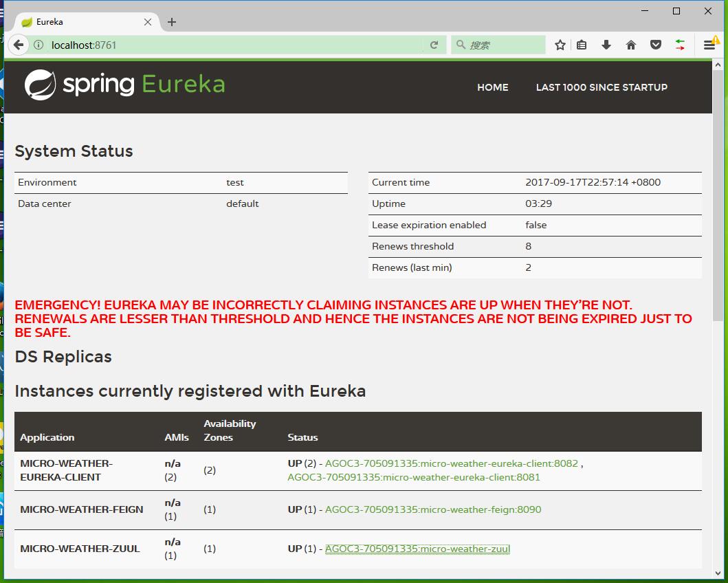Go to the browser home page icon
The height and width of the screenshot is (583, 728).
[x=630, y=45]
